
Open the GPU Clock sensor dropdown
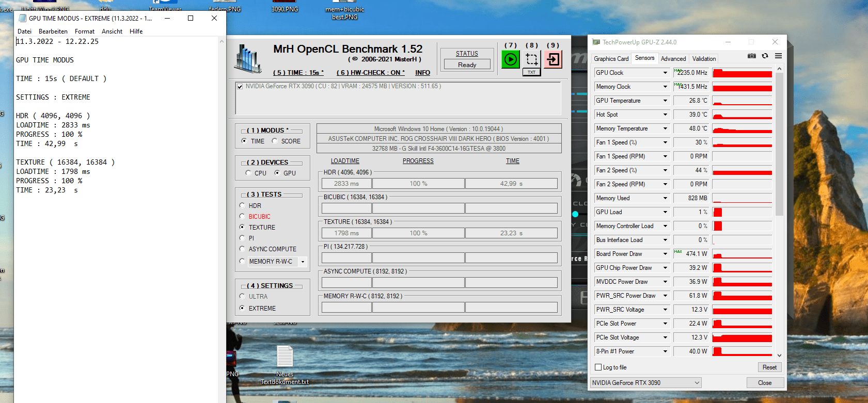665,73
